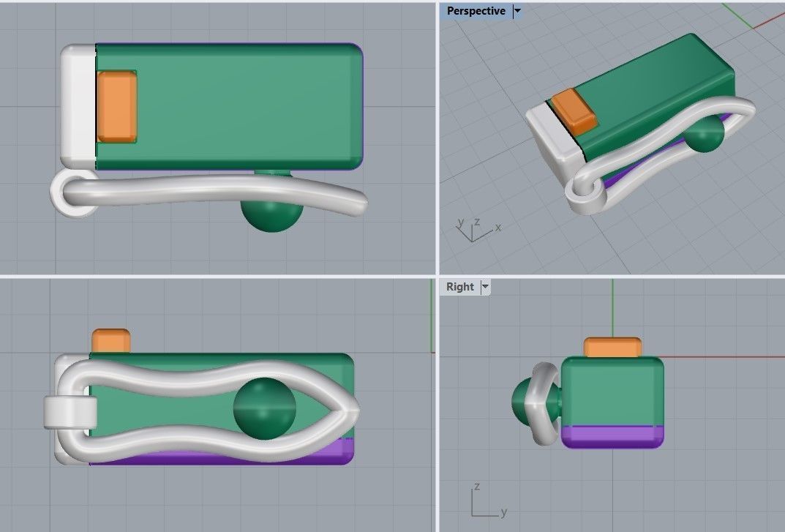This screenshot has width=785, height=532.
Task: Select the green sphere in bottom-left viewport
Action: click(265, 409)
